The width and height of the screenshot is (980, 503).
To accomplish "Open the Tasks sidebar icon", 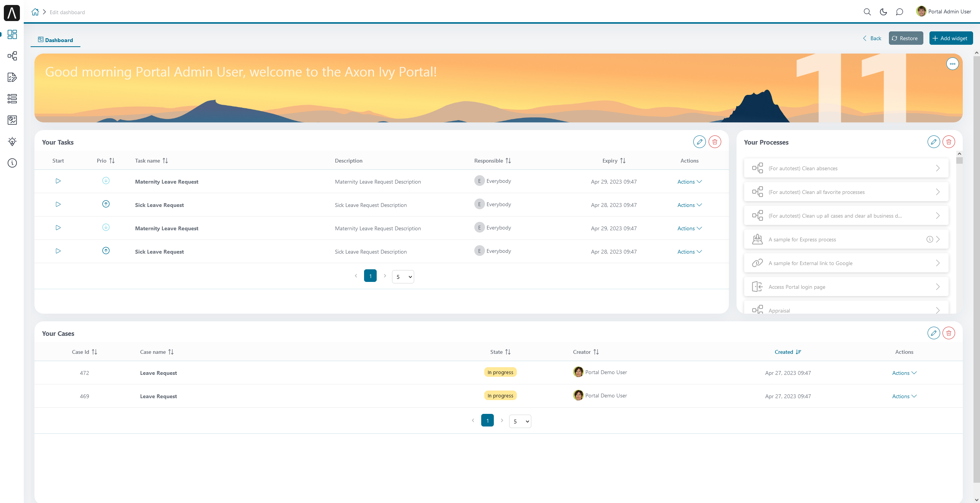I will [x=12, y=77].
